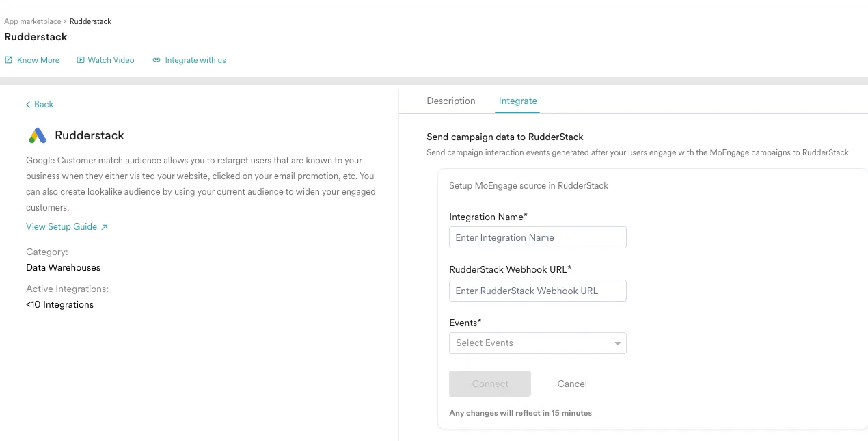The image size is (868, 441).
Task: Click the '<10 Integrations' value
Action: tap(59, 304)
